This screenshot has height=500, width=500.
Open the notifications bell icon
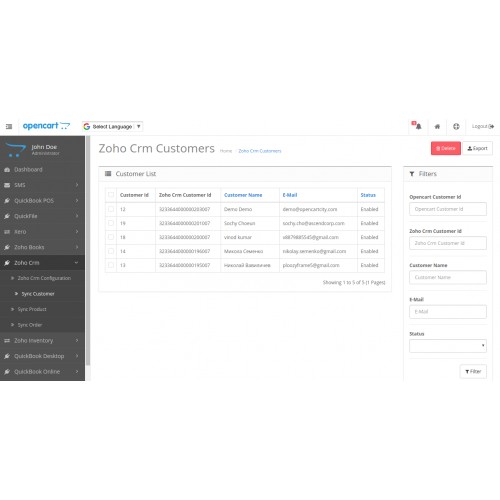tap(418, 126)
